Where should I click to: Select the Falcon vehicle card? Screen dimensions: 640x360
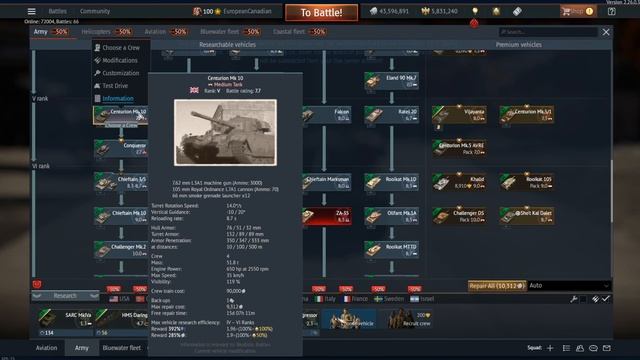click(327, 115)
